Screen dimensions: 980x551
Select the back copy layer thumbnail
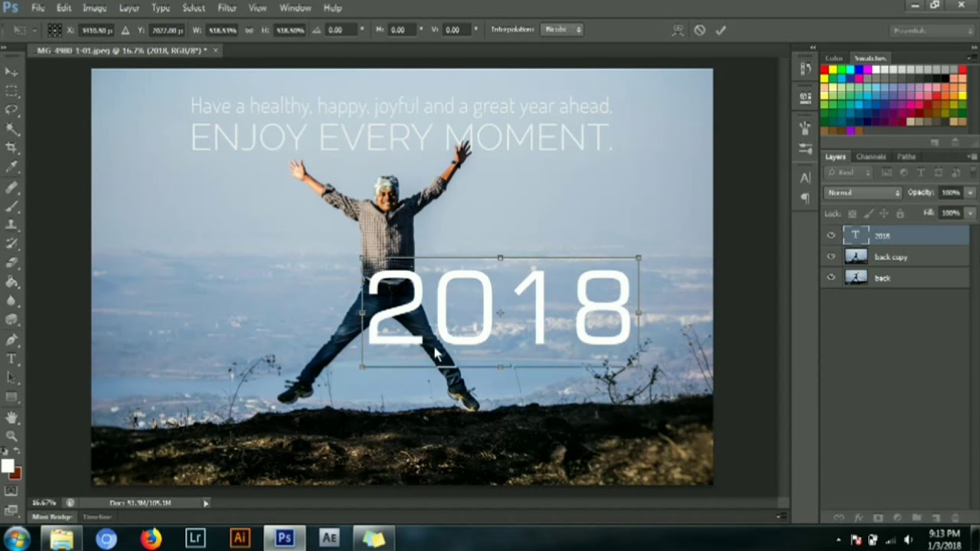pyautogui.click(x=856, y=257)
